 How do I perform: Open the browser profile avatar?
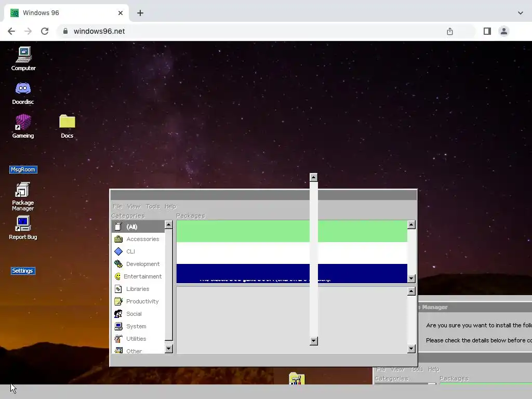(x=504, y=31)
